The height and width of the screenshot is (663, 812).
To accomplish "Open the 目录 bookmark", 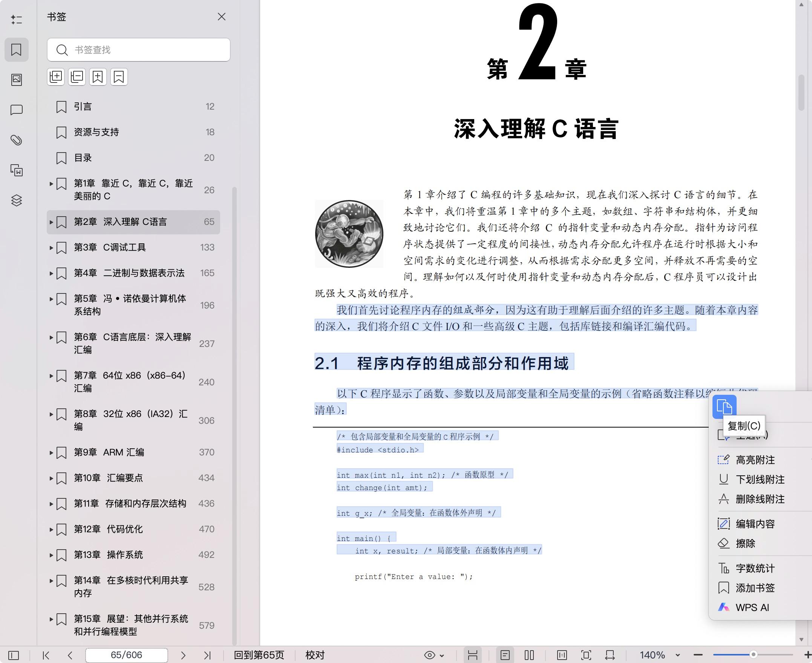I will 133,158.
